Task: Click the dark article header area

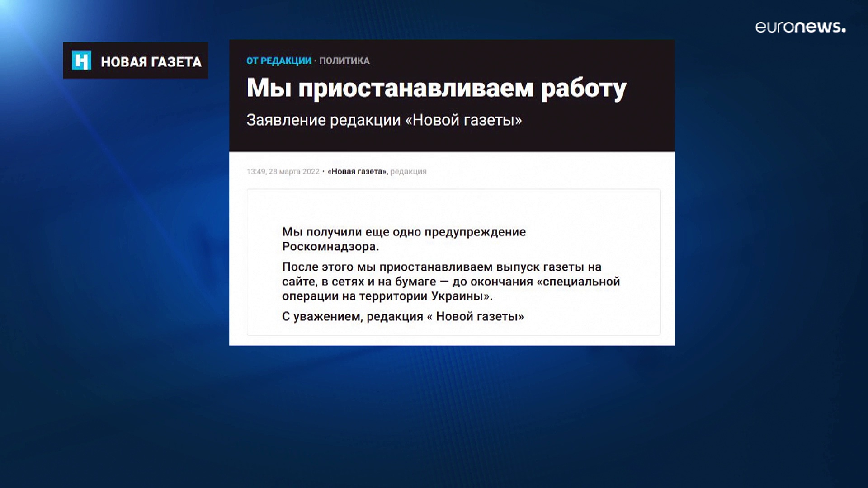Action: pos(452,95)
